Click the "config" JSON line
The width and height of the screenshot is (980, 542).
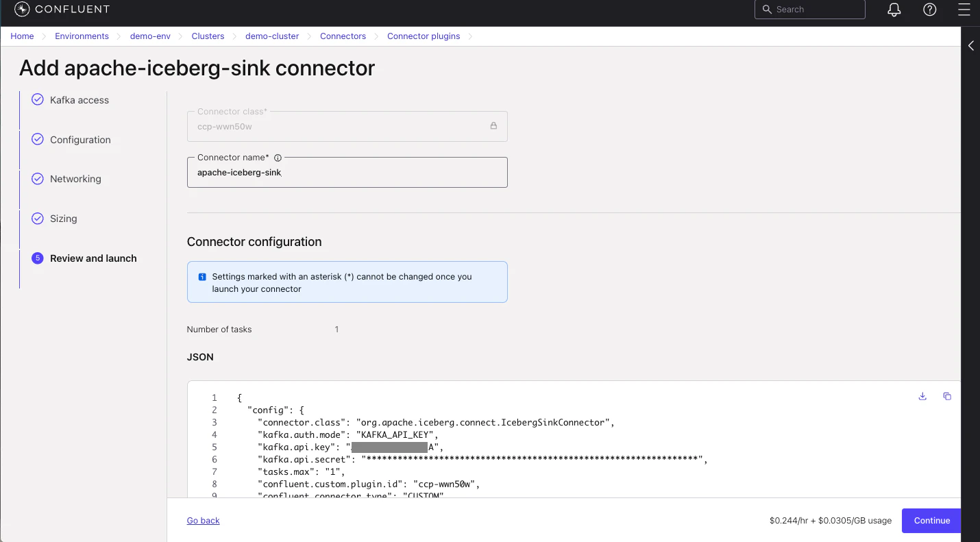[x=275, y=410]
